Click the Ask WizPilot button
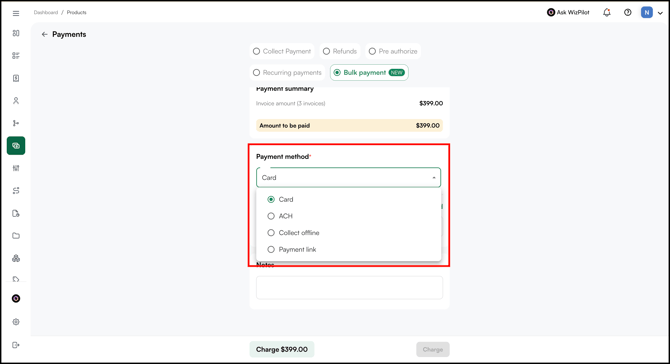The image size is (670, 364). pos(568,12)
